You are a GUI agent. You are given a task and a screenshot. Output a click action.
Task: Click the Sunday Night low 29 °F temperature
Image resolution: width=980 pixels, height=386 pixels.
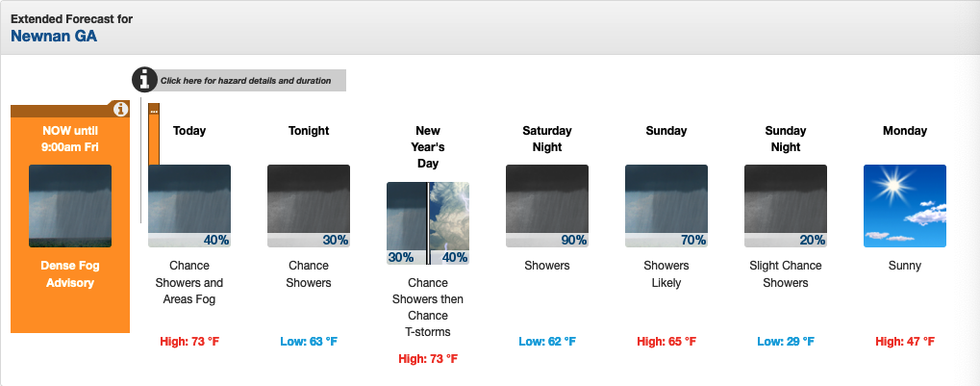[x=786, y=341]
